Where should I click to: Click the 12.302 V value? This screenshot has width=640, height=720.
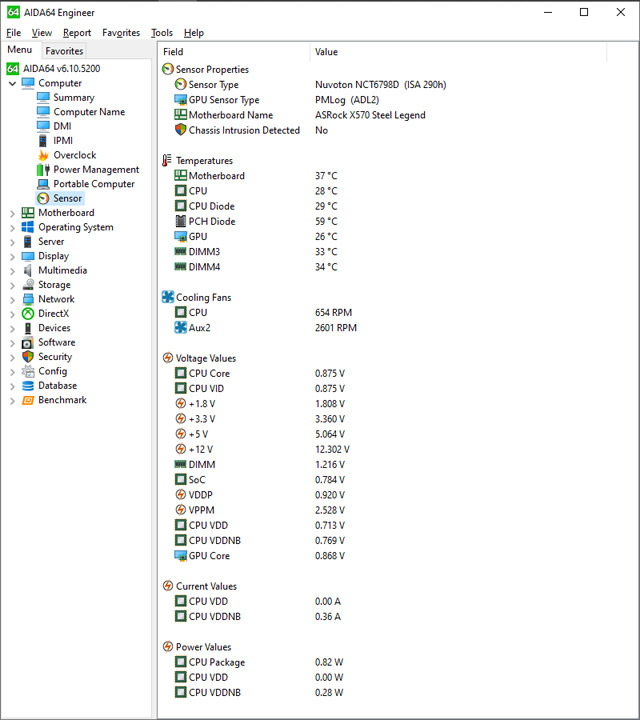[x=332, y=449]
